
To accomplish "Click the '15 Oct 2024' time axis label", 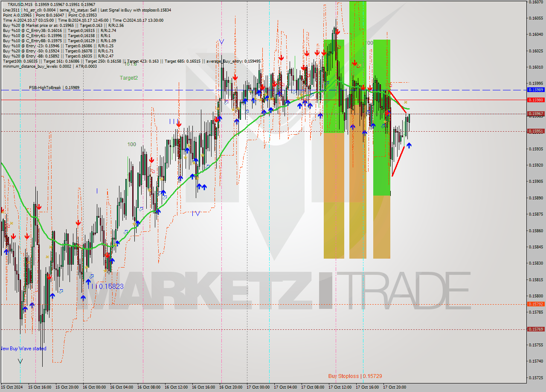I will [12, 387].
